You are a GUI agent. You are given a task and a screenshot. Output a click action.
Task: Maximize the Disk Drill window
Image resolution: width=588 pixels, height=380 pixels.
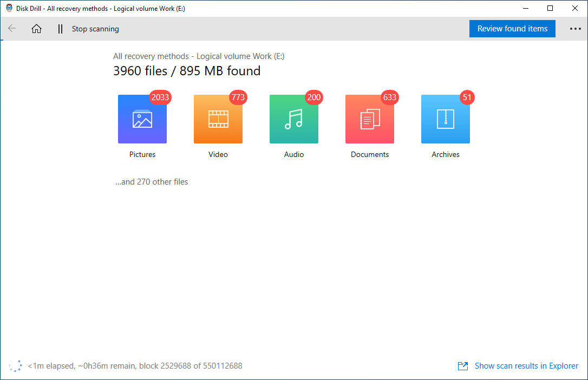[550, 8]
